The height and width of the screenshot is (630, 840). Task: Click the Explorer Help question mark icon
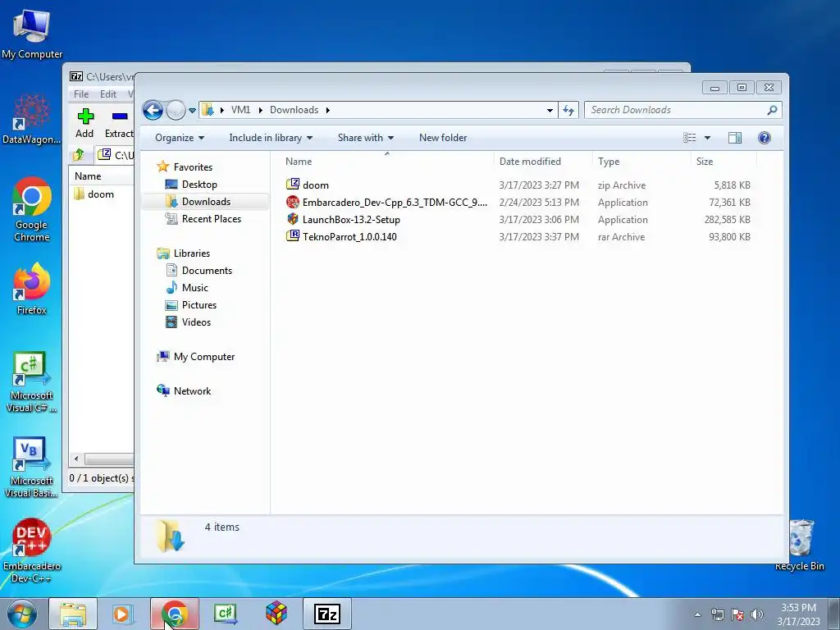(x=765, y=138)
